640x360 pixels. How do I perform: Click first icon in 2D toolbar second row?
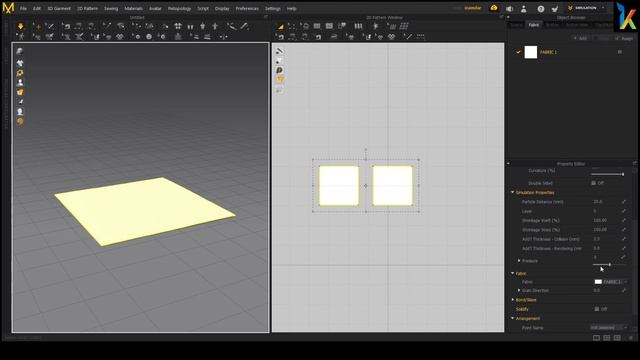pos(280,37)
